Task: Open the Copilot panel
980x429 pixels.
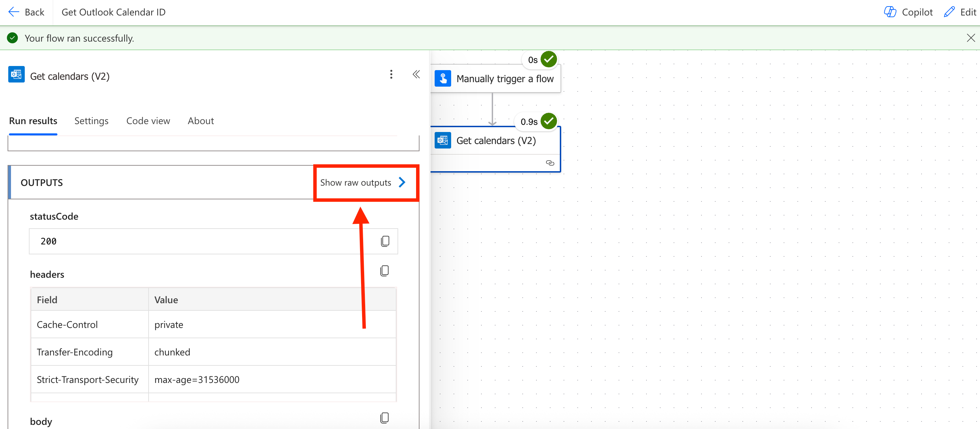Action: (x=908, y=12)
